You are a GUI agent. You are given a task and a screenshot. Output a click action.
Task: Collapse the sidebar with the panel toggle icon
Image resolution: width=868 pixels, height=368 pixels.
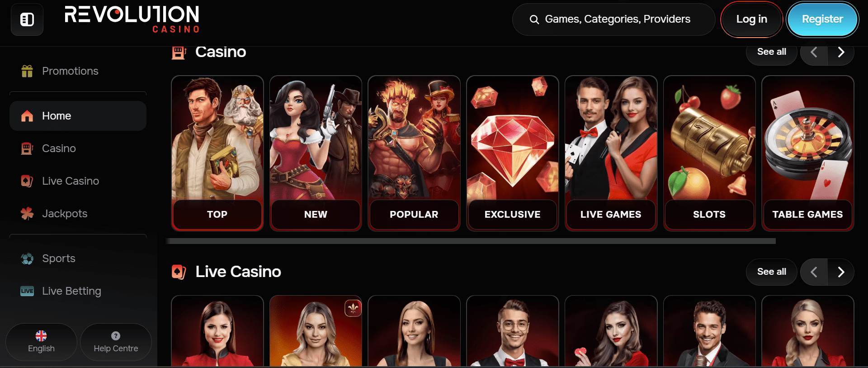coord(27,19)
